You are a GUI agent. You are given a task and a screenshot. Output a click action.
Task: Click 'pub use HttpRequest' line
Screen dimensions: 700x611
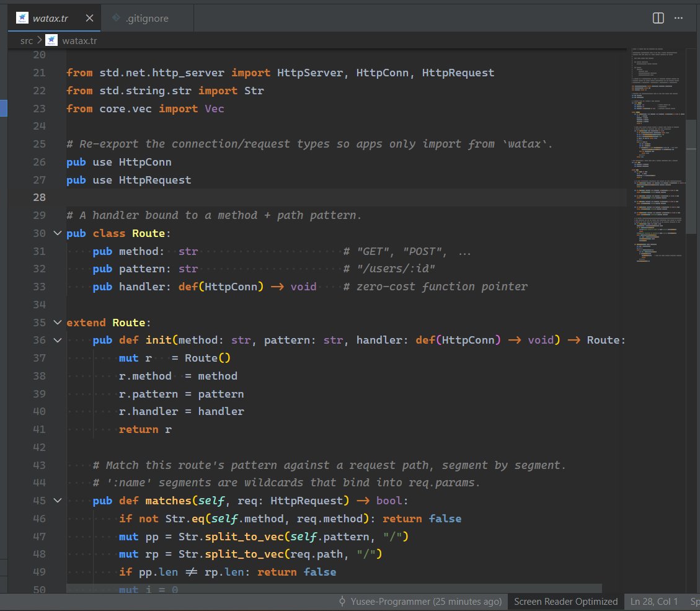(128, 180)
